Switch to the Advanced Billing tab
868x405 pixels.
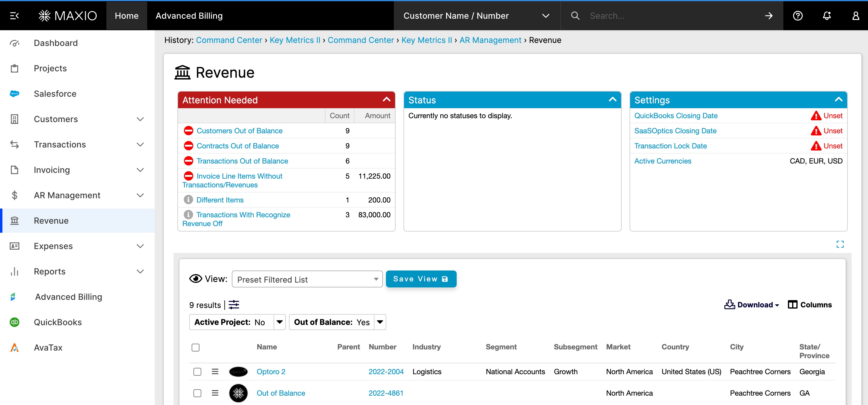click(189, 15)
